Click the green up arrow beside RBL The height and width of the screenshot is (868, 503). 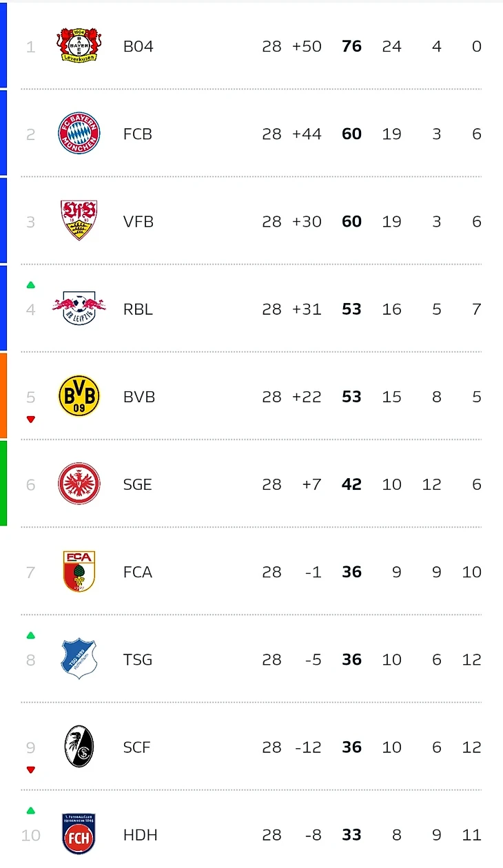pos(30,285)
